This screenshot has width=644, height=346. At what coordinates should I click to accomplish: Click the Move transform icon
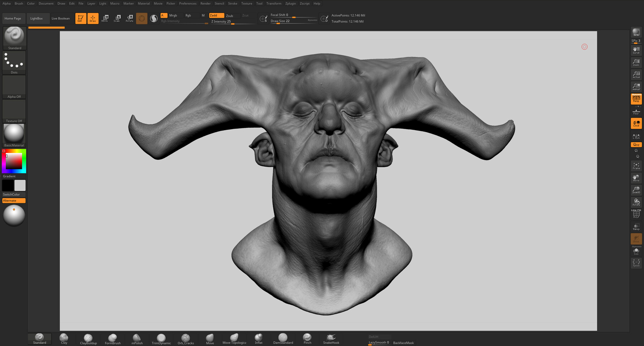pyautogui.click(x=105, y=18)
